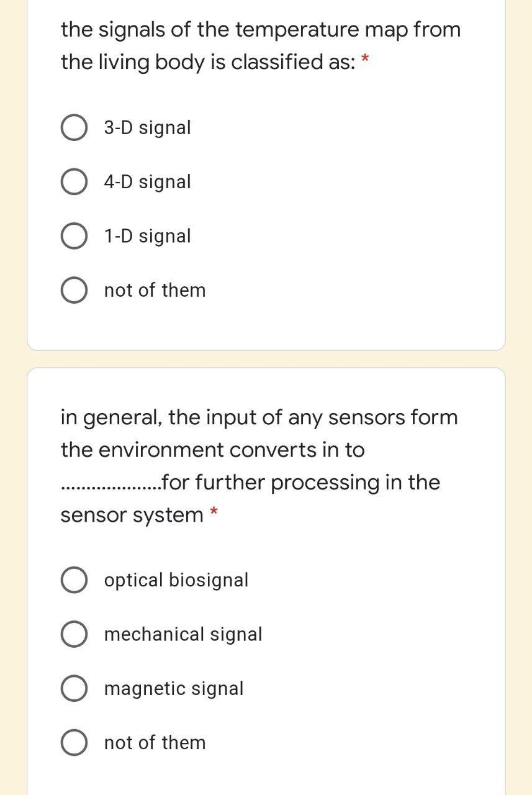This screenshot has width=532, height=795.
Task: Select the 4-D signal radio button
Action: point(73,181)
